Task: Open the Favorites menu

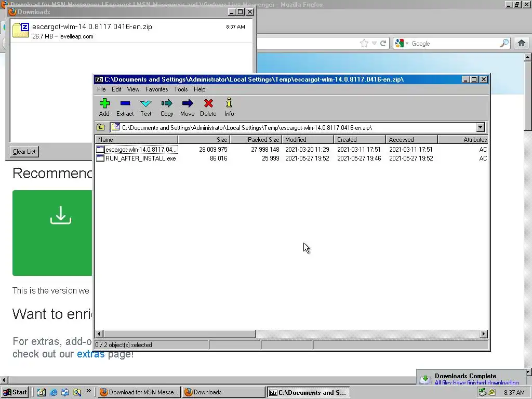Action: coord(157,89)
